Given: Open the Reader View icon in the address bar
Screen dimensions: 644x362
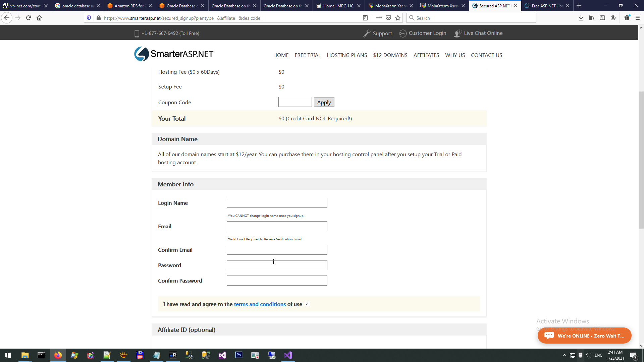Looking at the screenshot, I should (x=365, y=18).
